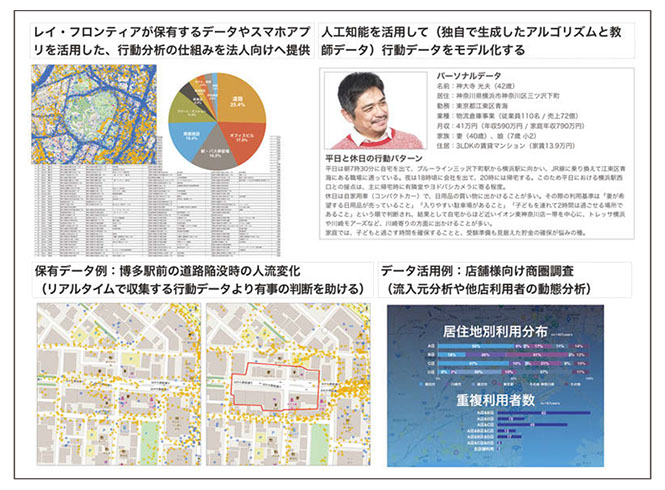Click the D区 stacked bar row
665x490 pixels.
509,372
